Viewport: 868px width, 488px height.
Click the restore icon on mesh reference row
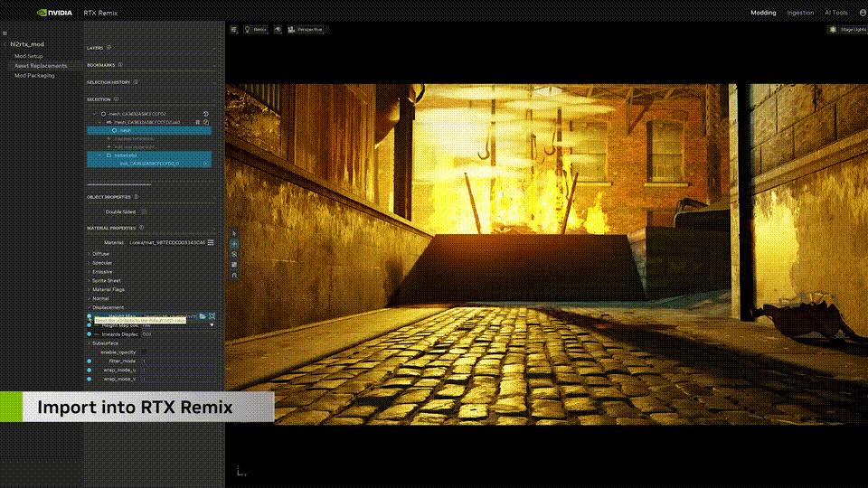[x=206, y=122]
